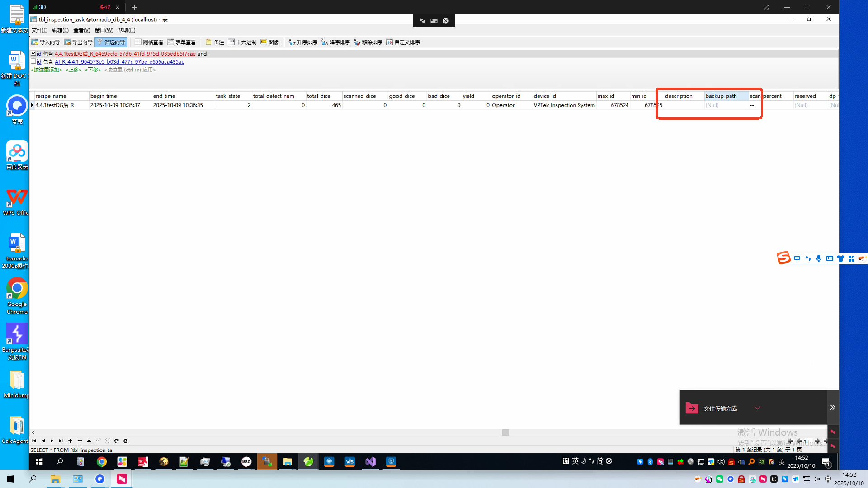Image resolution: width=868 pixels, height=488 pixels.
Task: Click the 十六进制 hex view icon
Action: pyautogui.click(x=231, y=42)
